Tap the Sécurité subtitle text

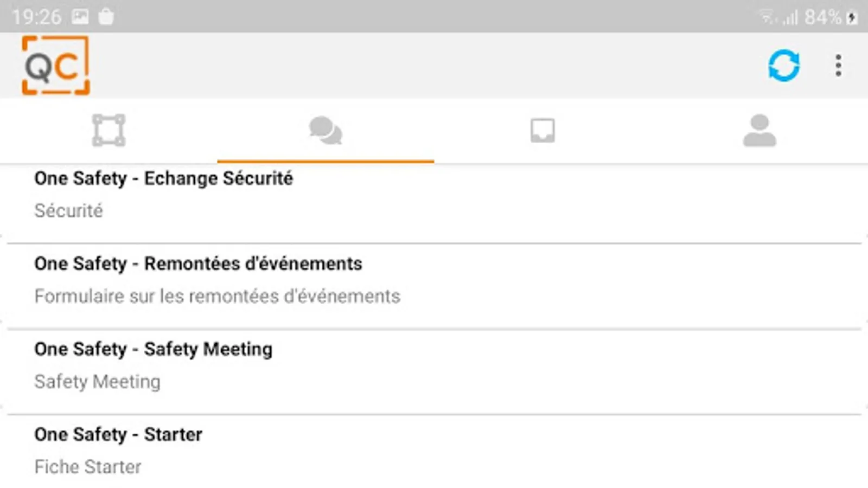click(x=68, y=211)
